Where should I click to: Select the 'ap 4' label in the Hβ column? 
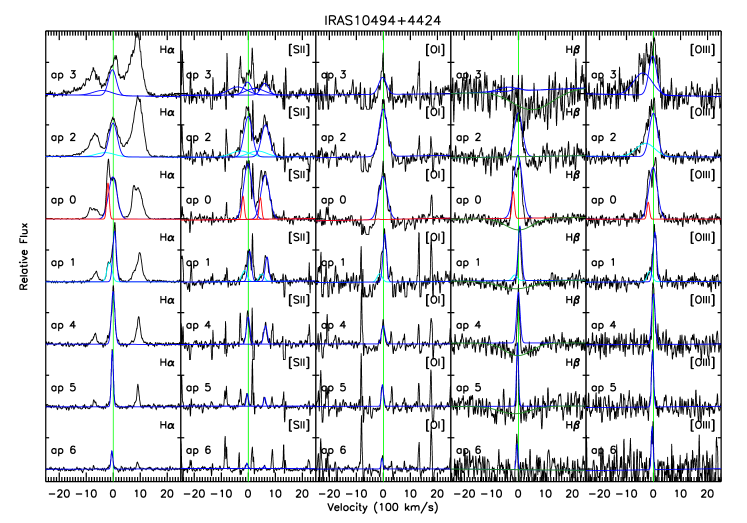click(x=469, y=325)
